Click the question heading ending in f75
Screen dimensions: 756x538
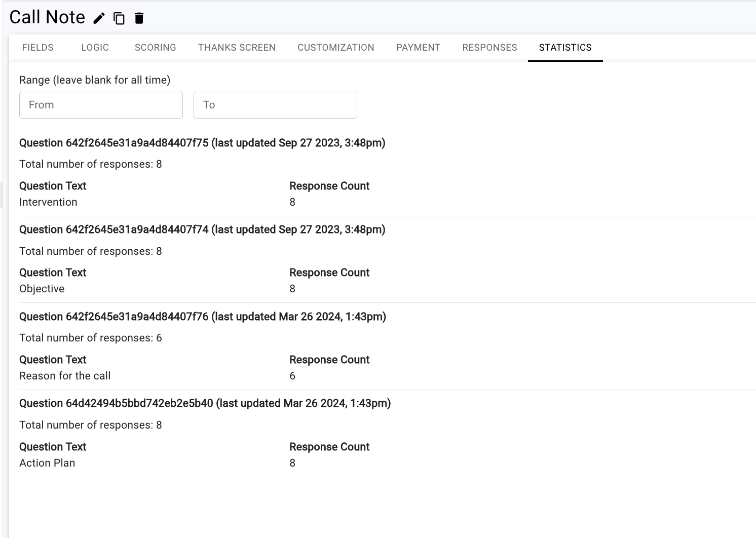point(202,143)
